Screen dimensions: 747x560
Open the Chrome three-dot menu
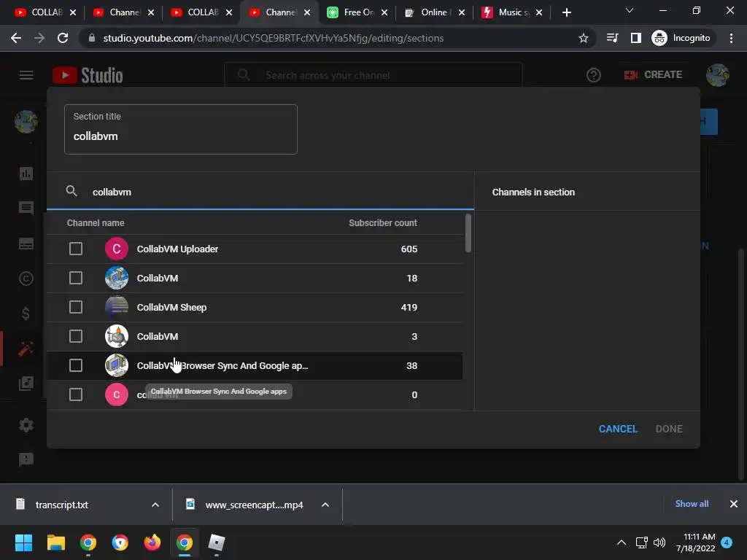(x=731, y=38)
